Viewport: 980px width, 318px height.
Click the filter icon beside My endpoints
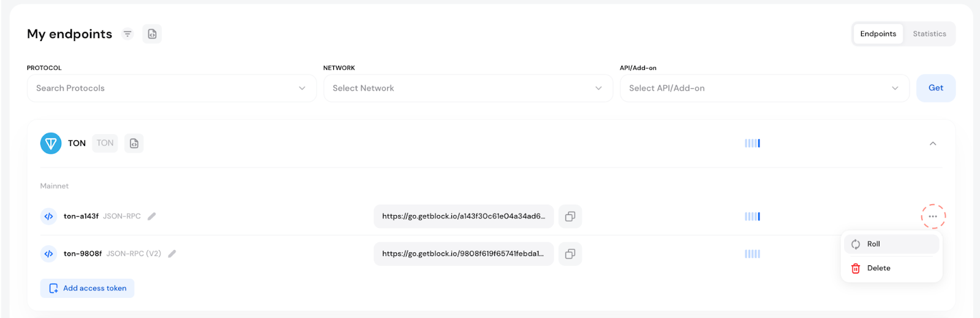127,34
